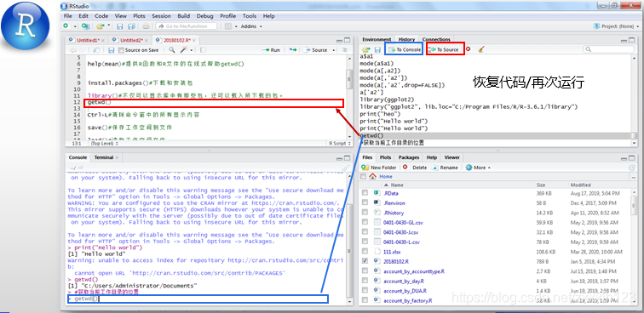
Task: Check the box for account_by_day.R
Action: (x=365, y=281)
